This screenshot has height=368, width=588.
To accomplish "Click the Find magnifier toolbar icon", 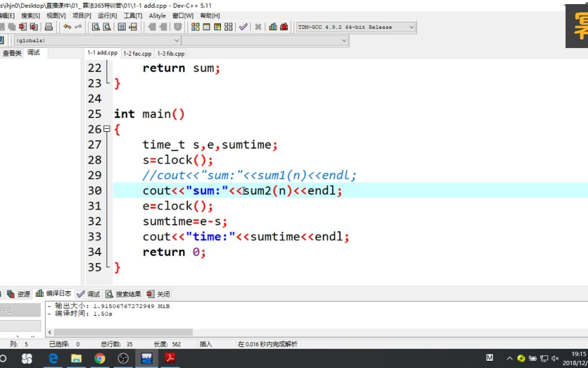I will (95, 27).
